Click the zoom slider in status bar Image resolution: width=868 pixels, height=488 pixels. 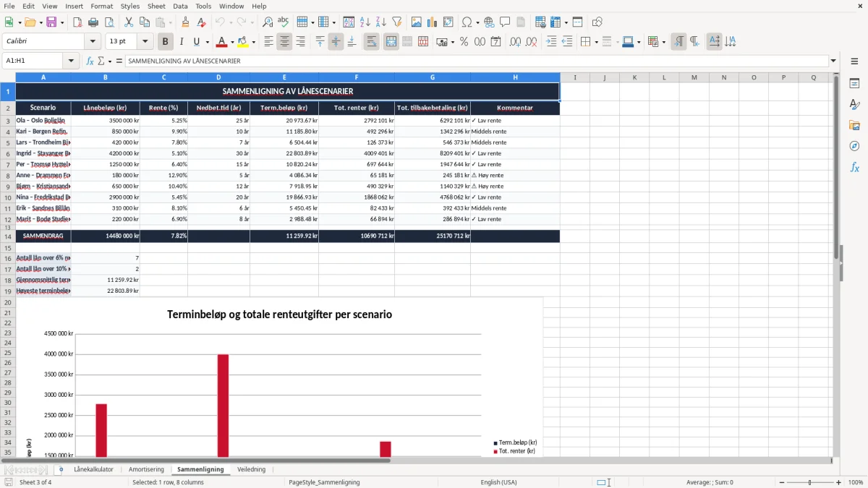[810, 482]
